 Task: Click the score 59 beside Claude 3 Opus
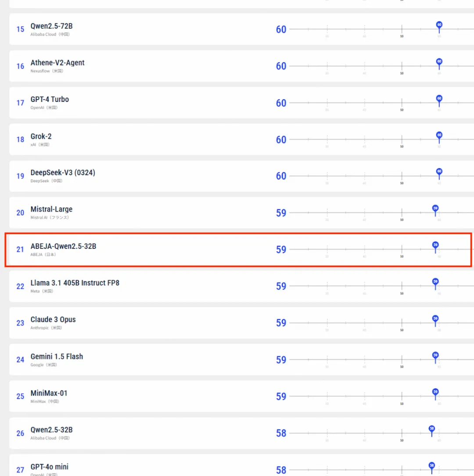(281, 323)
